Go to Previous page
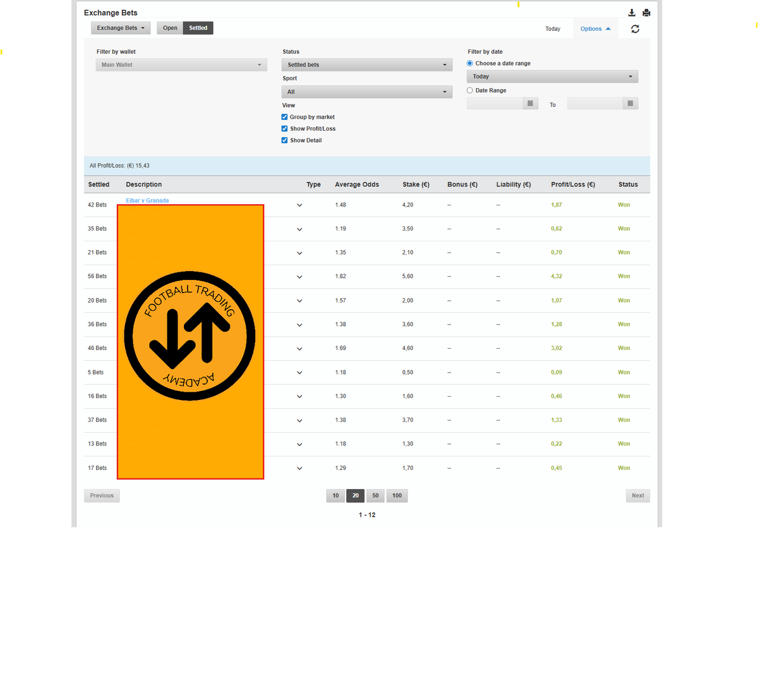758x700 pixels. [x=102, y=496]
